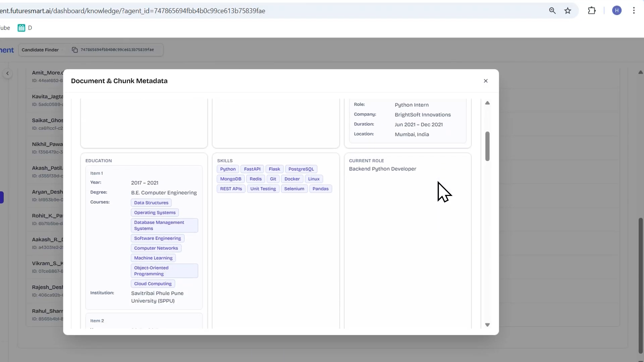The height and width of the screenshot is (362, 644).
Task: Open the Rajesh_Desh document in background list
Action: point(48,287)
